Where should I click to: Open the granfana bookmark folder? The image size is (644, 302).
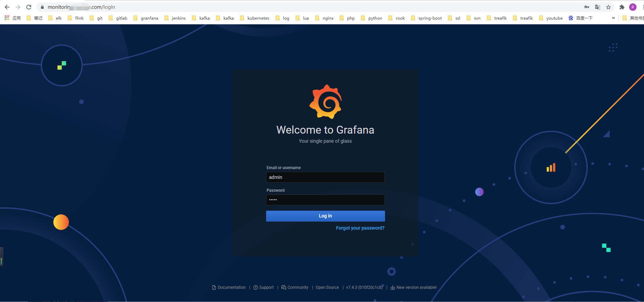tap(146, 18)
